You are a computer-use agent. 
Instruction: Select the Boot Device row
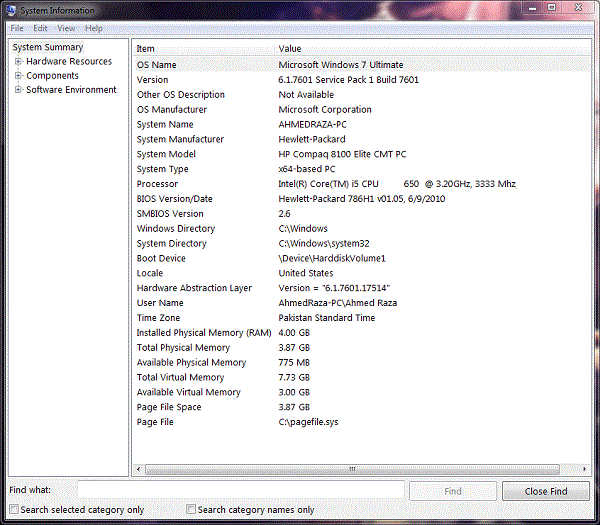(362, 258)
